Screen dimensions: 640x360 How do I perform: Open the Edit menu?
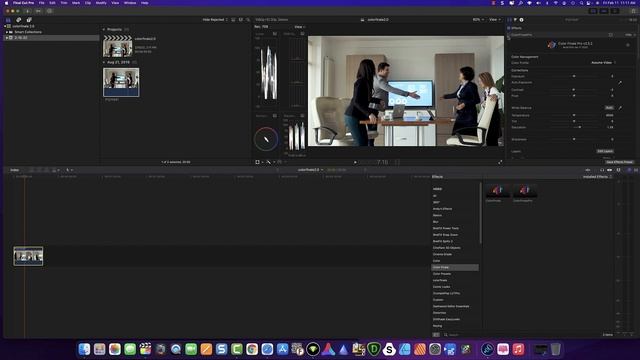click(x=52, y=3)
